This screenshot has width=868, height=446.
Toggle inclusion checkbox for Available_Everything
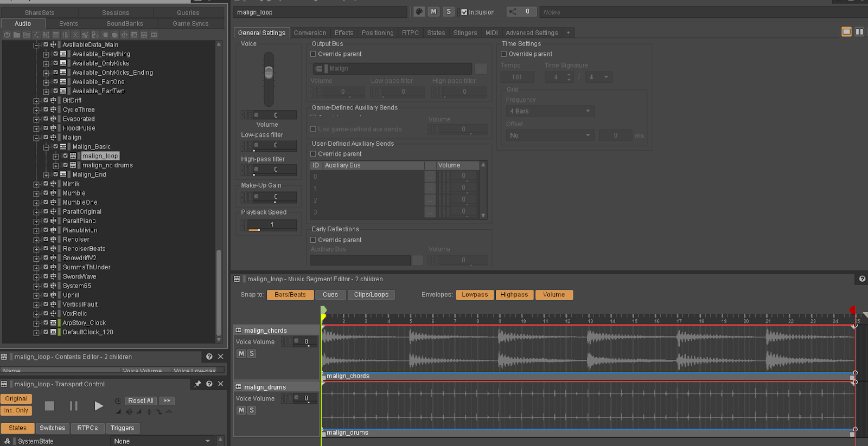pos(55,54)
